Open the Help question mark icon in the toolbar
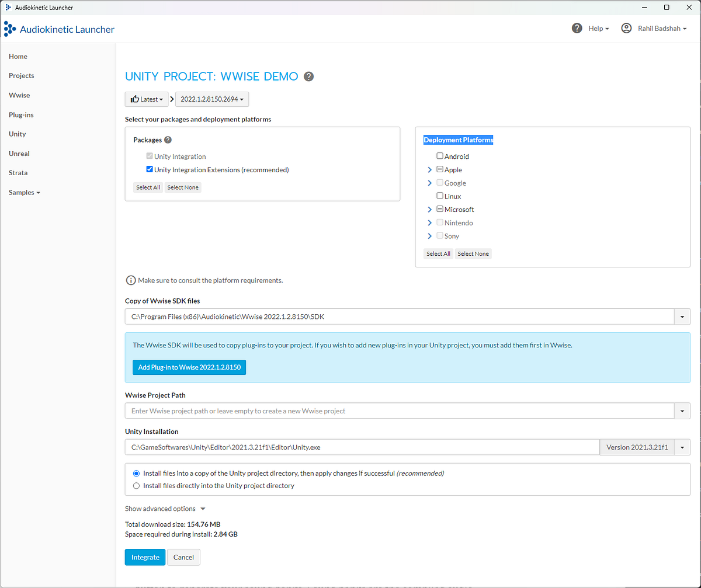The height and width of the screenshot is (588, 701). 577,28
